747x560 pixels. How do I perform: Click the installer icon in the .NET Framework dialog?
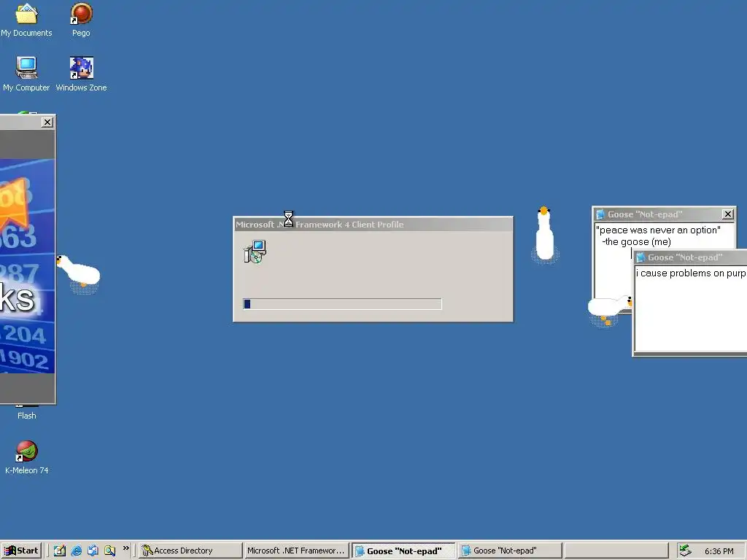[x=255, y=252]
